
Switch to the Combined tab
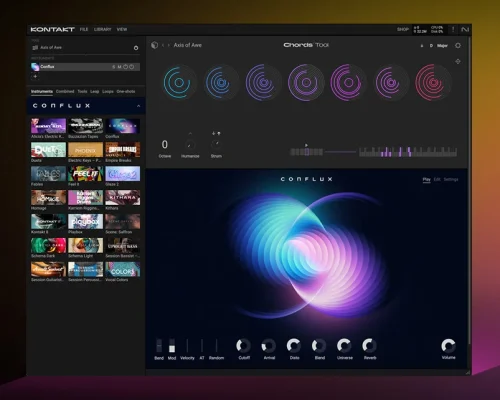tap(65, 91)
